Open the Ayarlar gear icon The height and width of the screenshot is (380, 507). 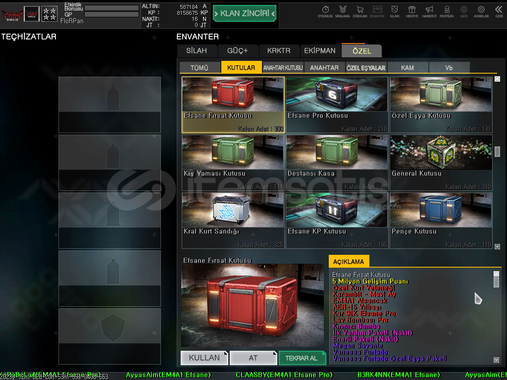[481, 11]
